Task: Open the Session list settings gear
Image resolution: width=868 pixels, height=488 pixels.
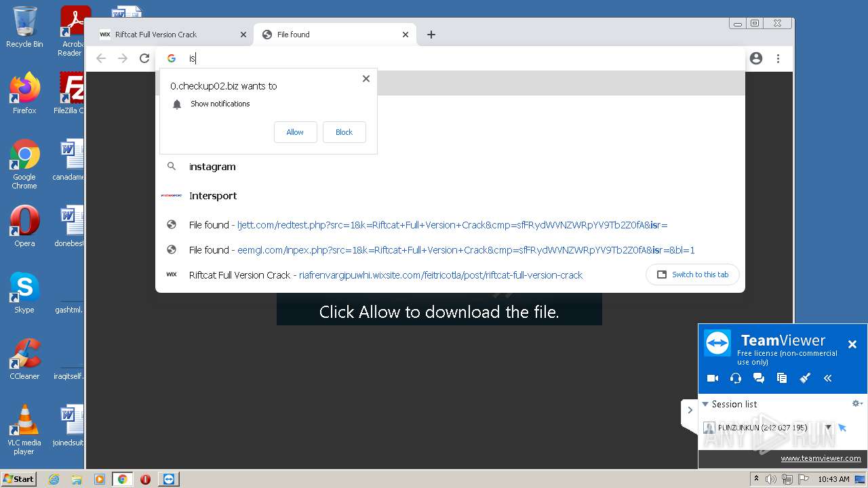Action: tap(857, 403)
